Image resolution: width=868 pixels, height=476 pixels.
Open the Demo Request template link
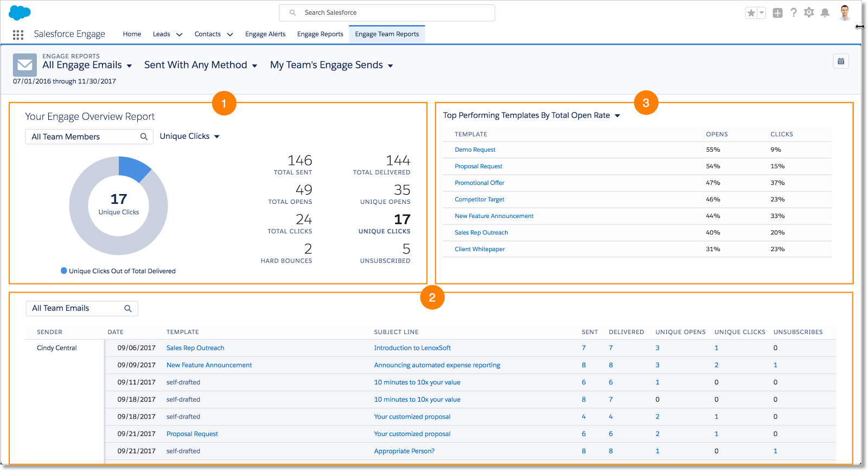475,150
